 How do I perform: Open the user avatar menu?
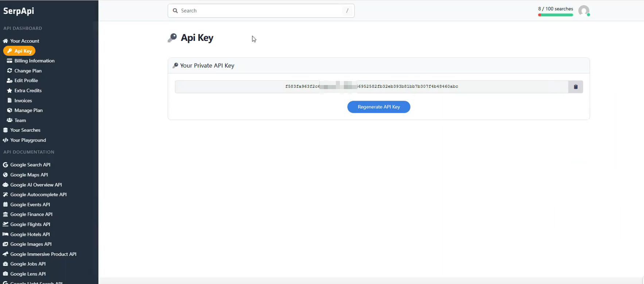click(584, 11)
